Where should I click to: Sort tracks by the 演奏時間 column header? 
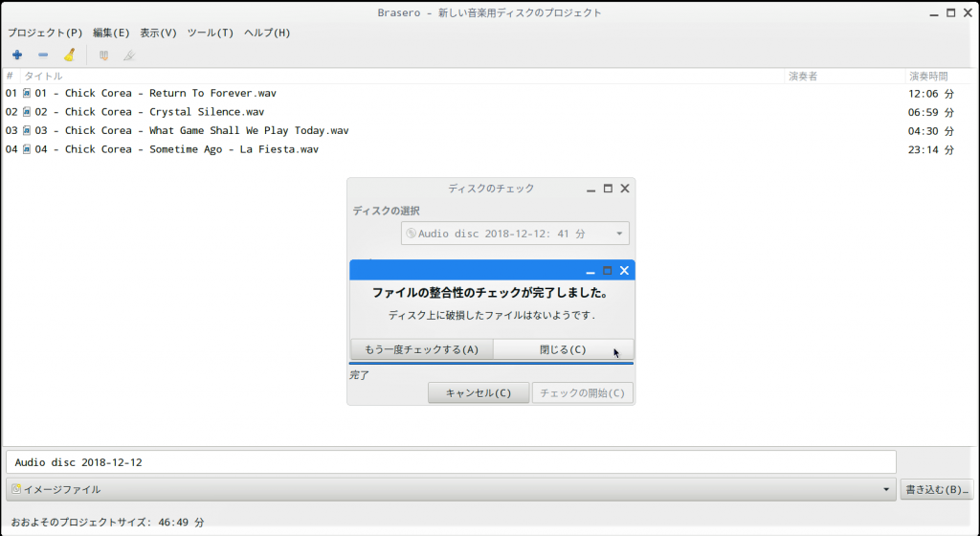click(928, 76)
